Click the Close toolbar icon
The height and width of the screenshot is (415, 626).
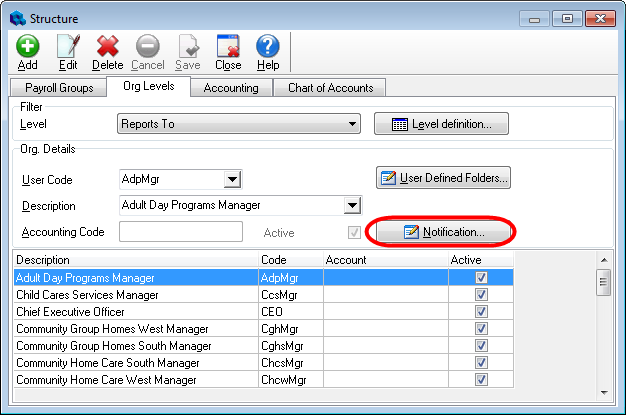point(228,46)
